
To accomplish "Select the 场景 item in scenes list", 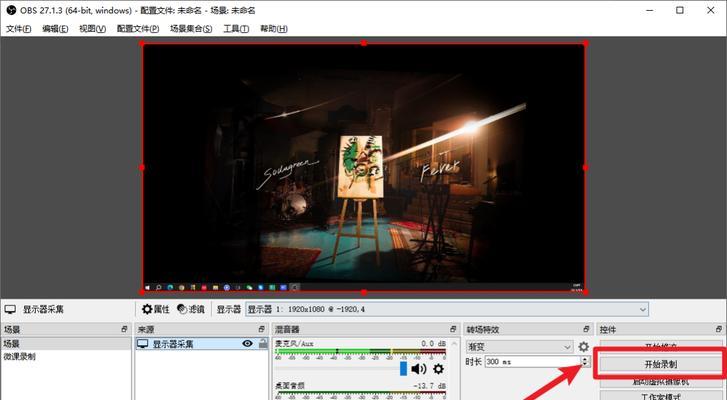I will tap(66, 343).
